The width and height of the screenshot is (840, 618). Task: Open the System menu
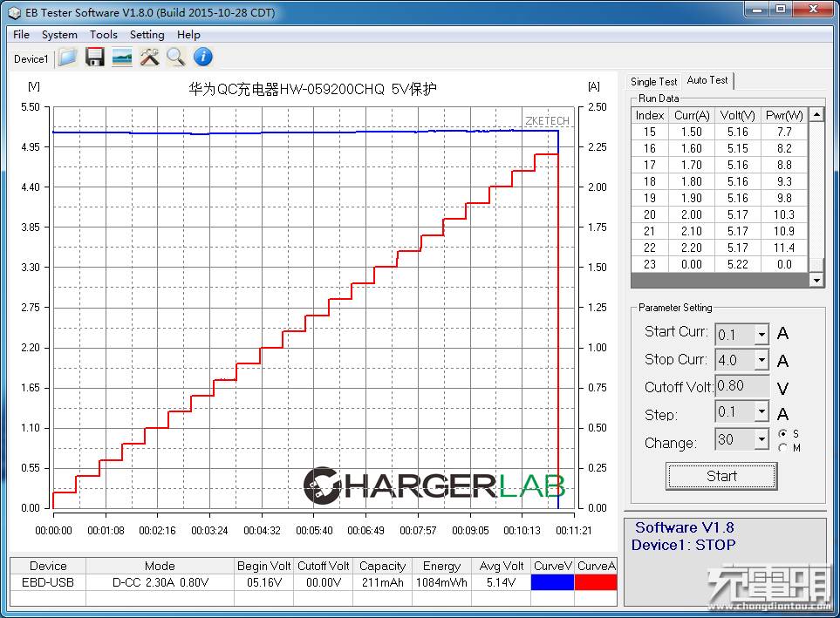pos(59,34)
